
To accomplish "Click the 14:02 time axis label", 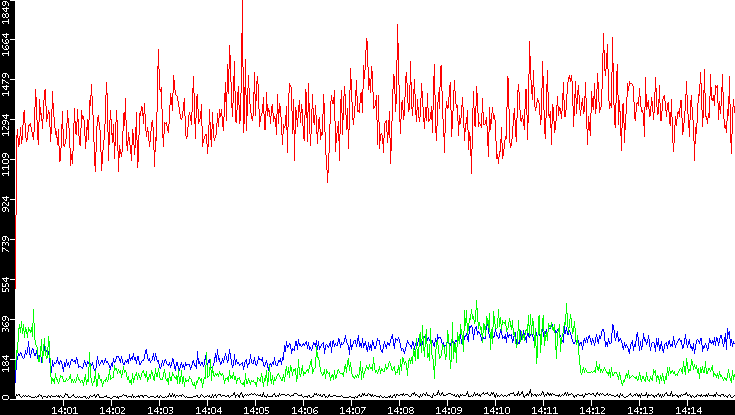I will click(x=112, y=409).
